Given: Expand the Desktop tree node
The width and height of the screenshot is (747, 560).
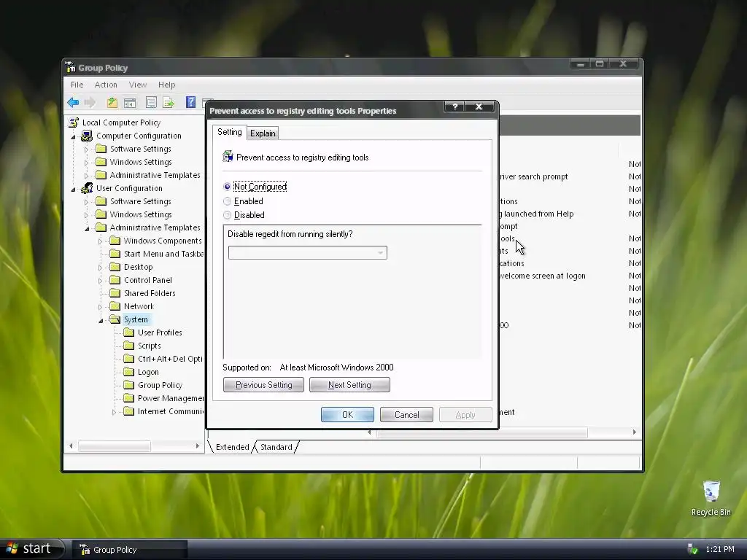Looking at the screenshot, I should (100, 268).
